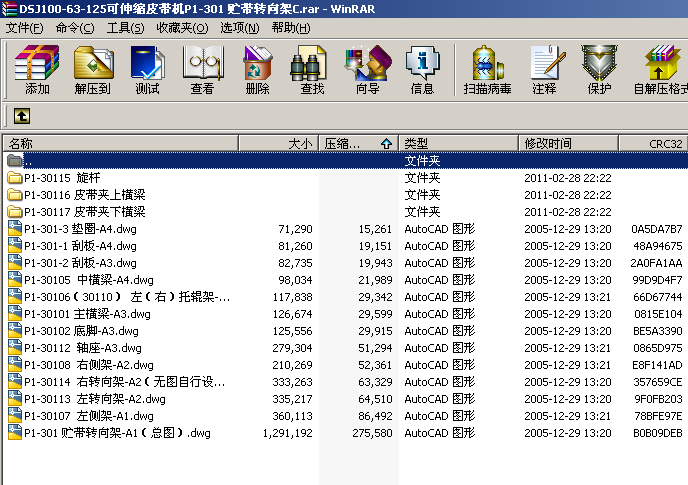Viewport: 688px width, 485px height.
Task: Open the 向导 (Wizard) toolbar icon
Action: (x=367, y=70)
